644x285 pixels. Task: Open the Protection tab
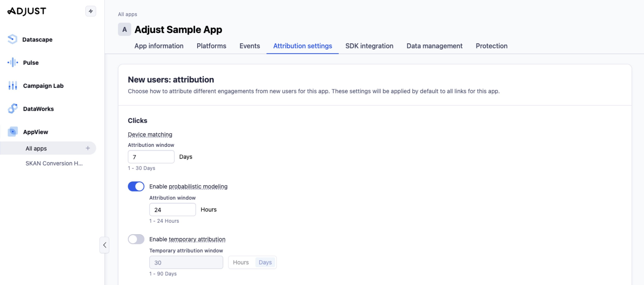tap(492, 46)
